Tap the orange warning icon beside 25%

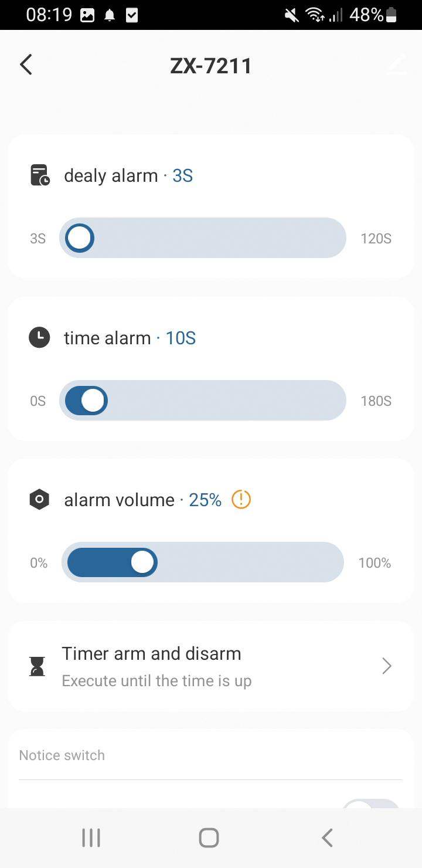point(241,500)
